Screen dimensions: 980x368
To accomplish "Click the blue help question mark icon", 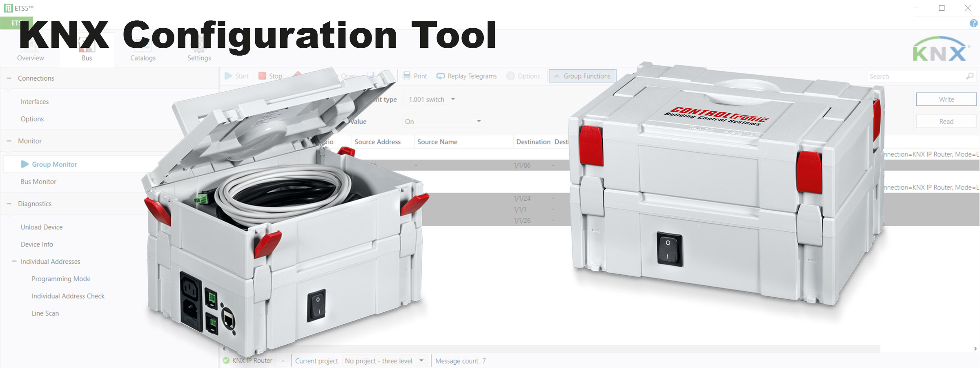I will [973, 23].
